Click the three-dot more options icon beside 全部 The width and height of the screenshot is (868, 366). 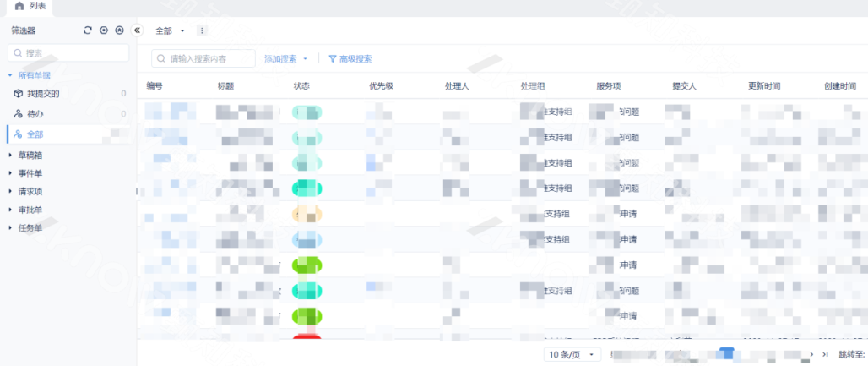coord(202,30)
